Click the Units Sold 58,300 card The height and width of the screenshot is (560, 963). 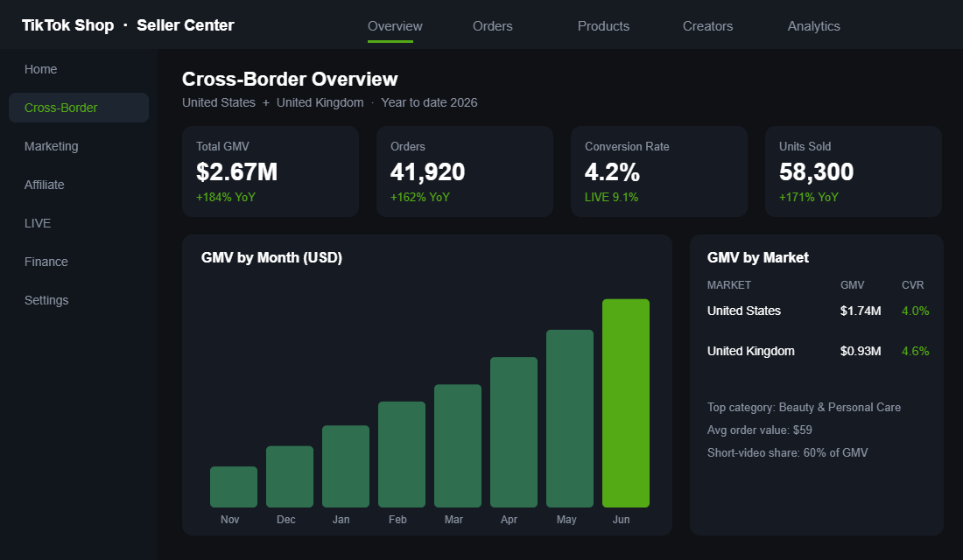[x=854, y=171]
